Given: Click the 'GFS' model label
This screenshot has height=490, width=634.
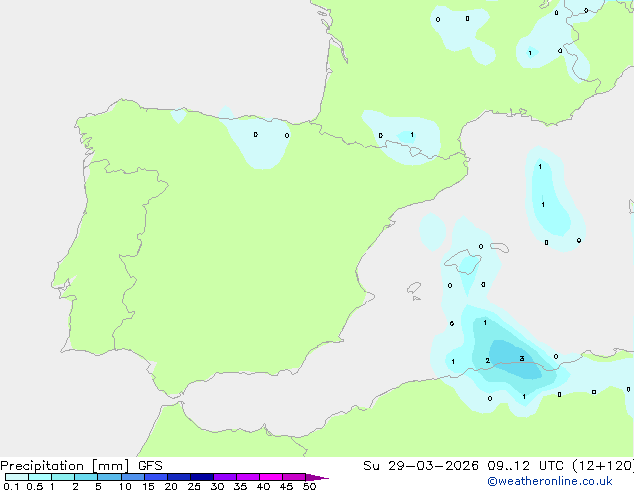Looking at the screenshot, I should 150,466.
